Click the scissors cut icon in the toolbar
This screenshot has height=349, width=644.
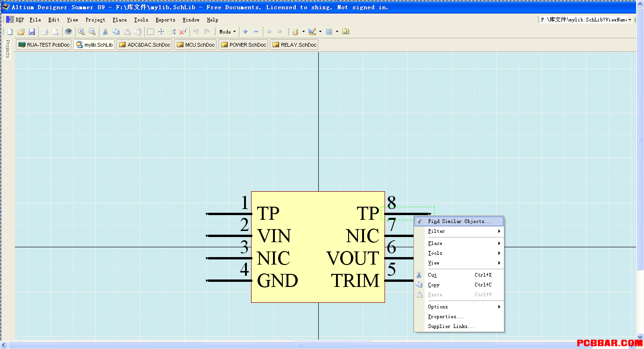[x=105, y=32]
